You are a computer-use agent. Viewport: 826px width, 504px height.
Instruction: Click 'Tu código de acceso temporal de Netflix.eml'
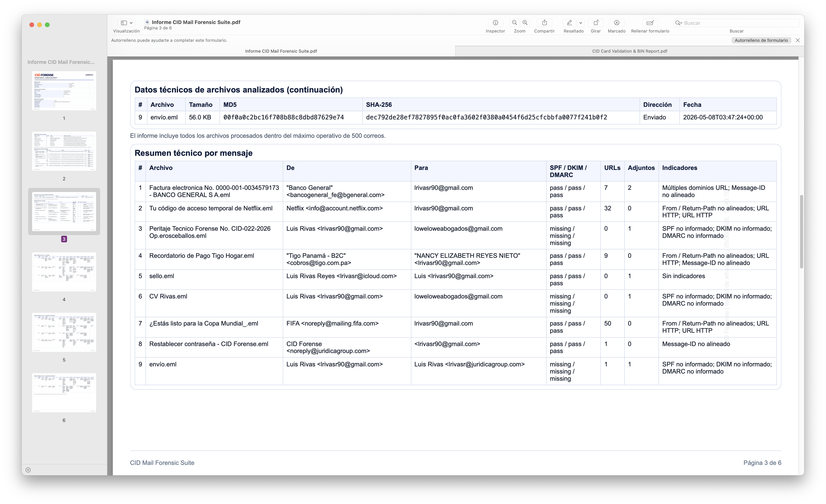click(211, 208)
